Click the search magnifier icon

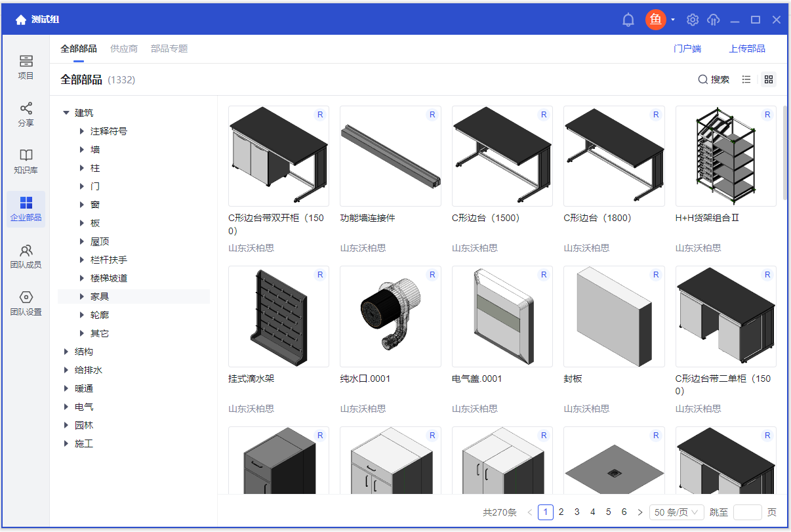(703, 79)
